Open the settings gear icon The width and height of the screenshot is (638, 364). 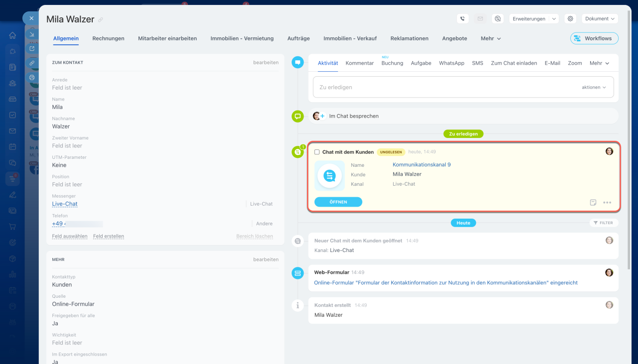point(571,18)
